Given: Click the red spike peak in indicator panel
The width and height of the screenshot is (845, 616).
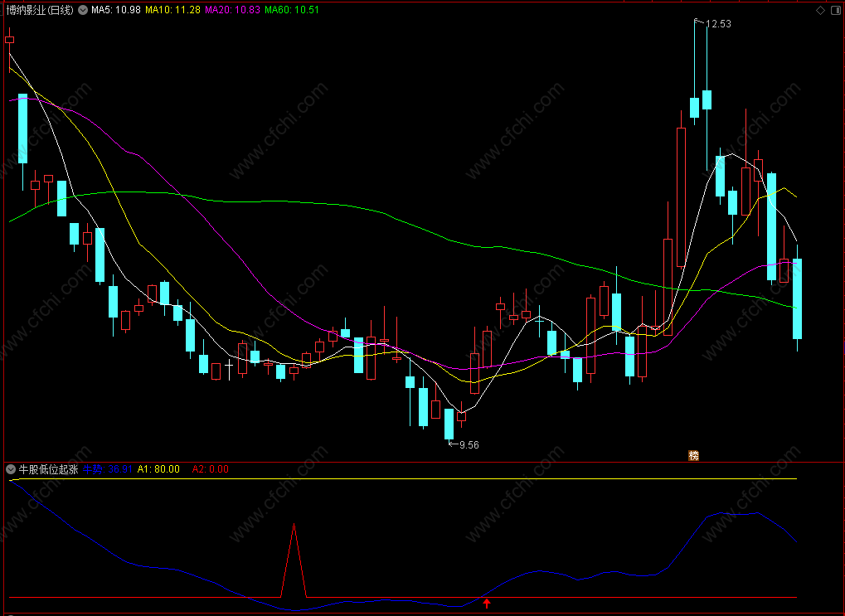Looking at the screenshot, I should [294, 524].
